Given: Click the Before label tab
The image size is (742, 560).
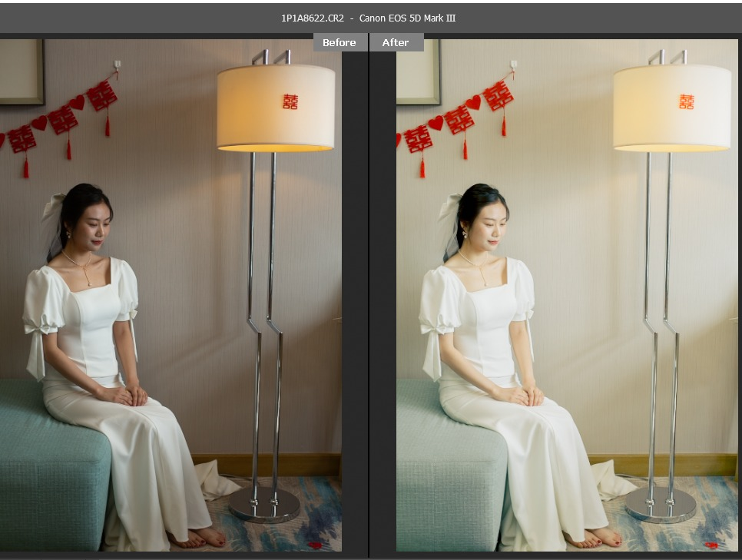Looking at the screenshot, I should pos(339,42).
